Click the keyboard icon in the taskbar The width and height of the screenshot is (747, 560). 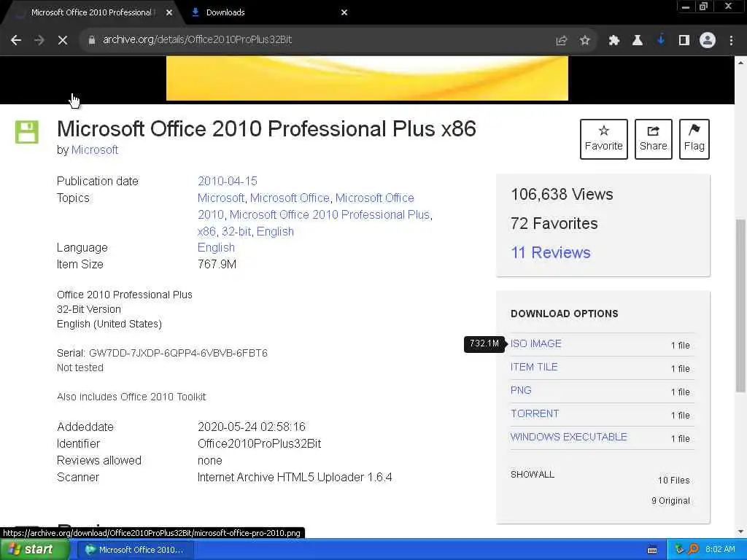point(652,550)
